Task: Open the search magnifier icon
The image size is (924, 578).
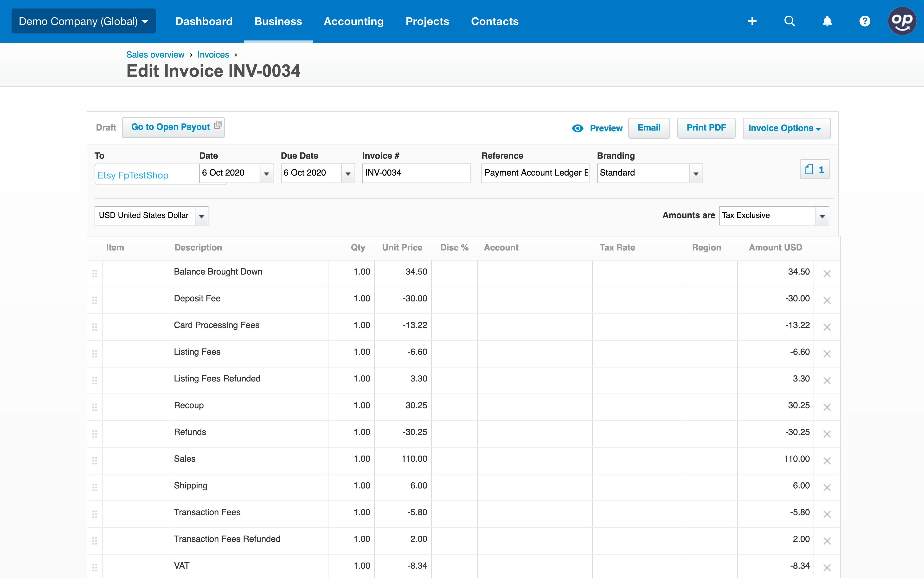Action: tap(789, 21)
